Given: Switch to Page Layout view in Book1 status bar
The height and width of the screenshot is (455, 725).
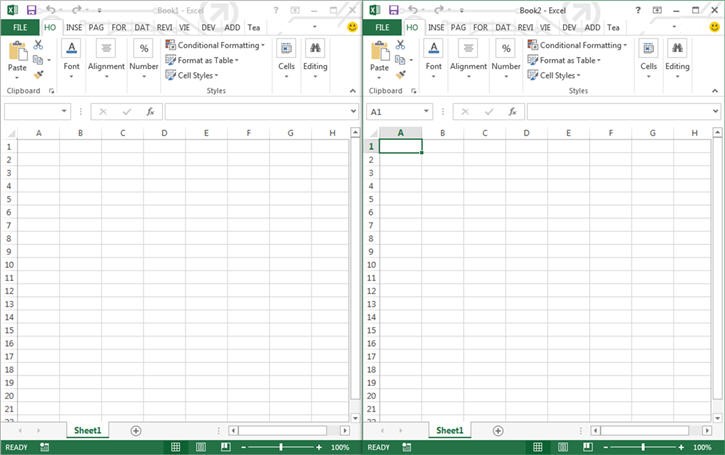Looking at the screenshot, I should tap(201, 447).
